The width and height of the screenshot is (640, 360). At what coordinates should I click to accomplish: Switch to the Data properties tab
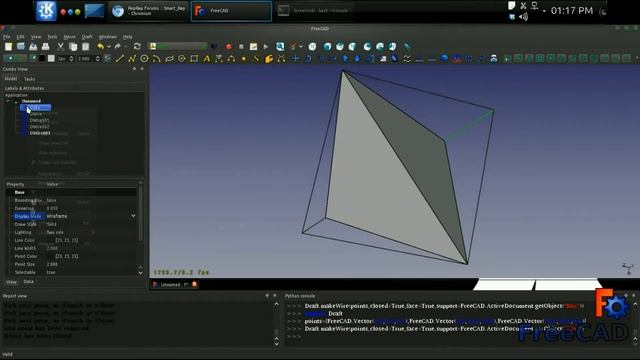click(x=28, y=282)
